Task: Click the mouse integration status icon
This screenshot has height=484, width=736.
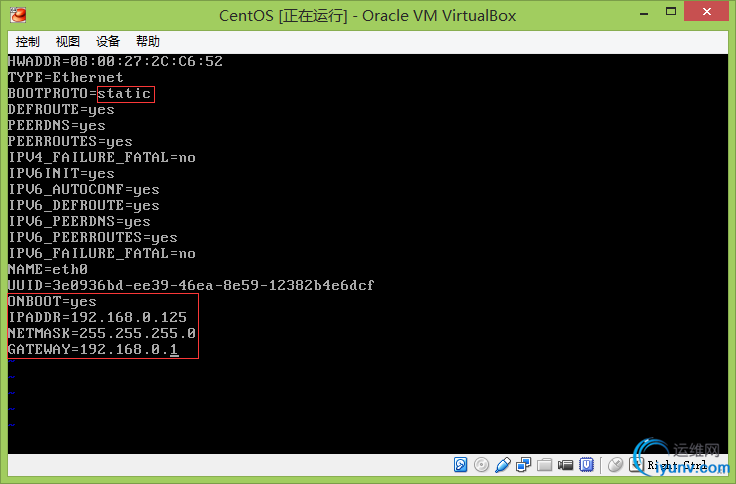Action: click(615, 465)
